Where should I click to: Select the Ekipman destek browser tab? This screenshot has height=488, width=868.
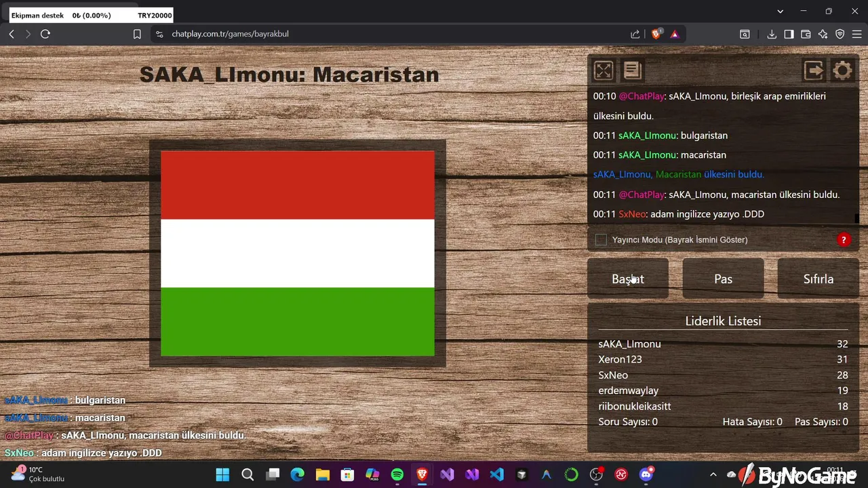91,15
